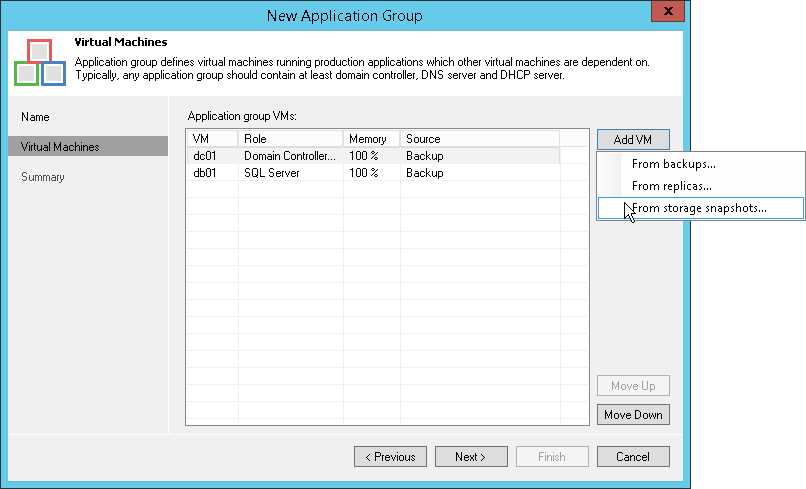Proceed with the Next button
The width and height of the screenshot is (806, 489).
pos(471,457)
